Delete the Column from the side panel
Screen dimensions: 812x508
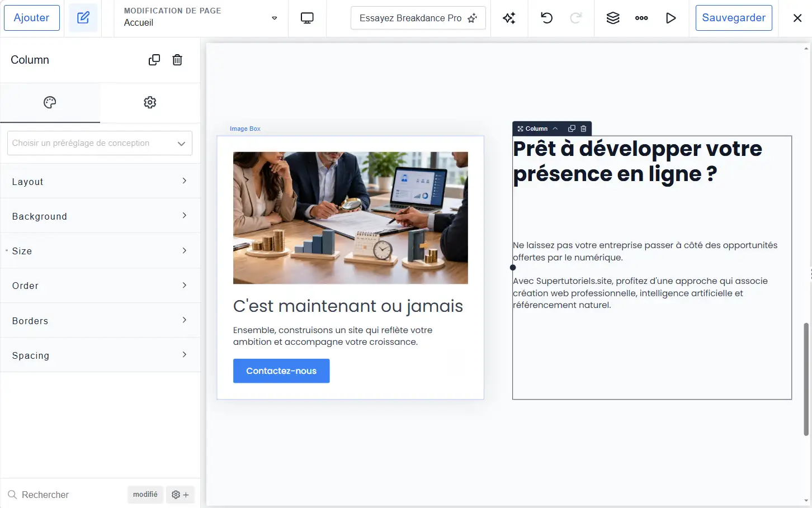pyautogui.click(x=177, y=60)
